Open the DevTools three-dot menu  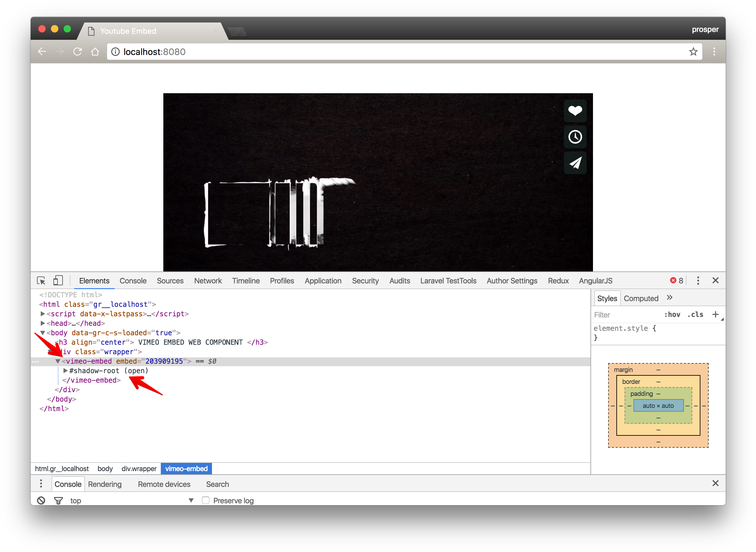tap(698, 280)
